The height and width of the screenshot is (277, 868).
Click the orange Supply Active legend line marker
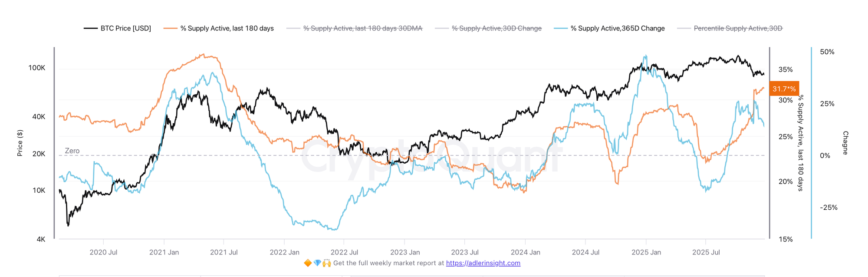point(170,28)
